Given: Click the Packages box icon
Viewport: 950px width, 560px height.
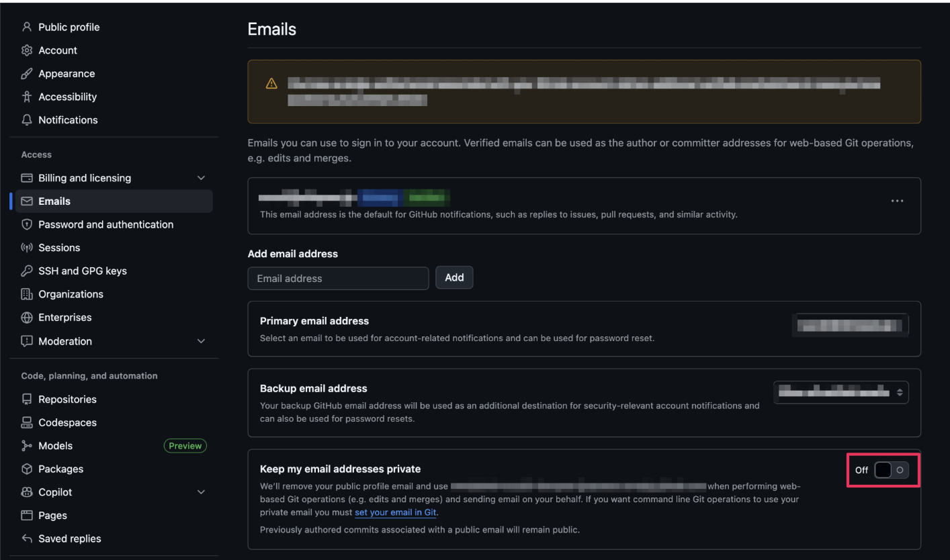Looking at the screenshot, I should click(x=27, y=469).
